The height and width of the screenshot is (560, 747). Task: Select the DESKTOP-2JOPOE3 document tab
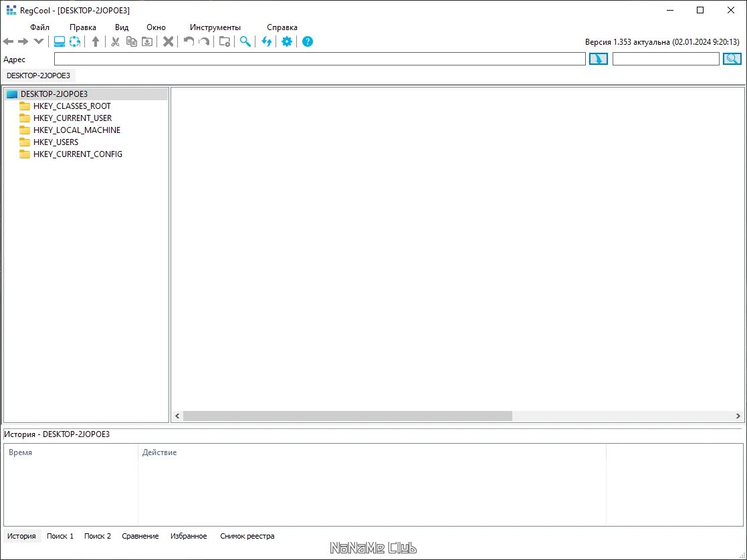pyautogui.click(x=39, y=76)
